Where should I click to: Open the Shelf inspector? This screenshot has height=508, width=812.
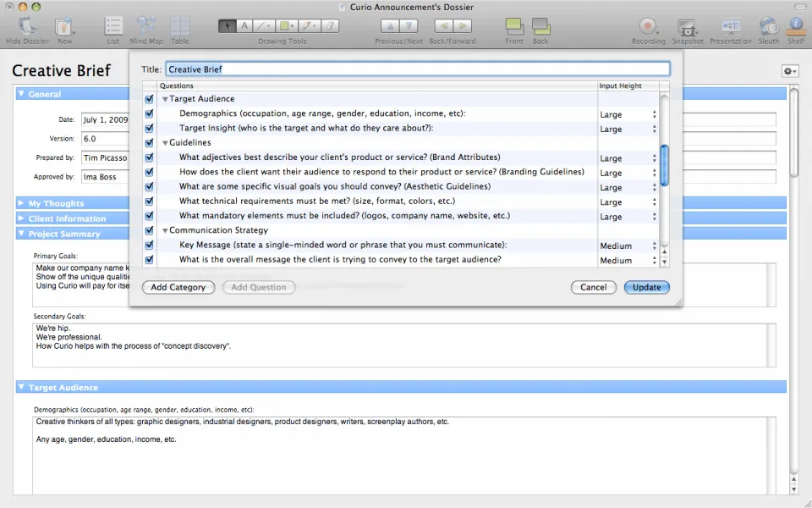point(795,27)
